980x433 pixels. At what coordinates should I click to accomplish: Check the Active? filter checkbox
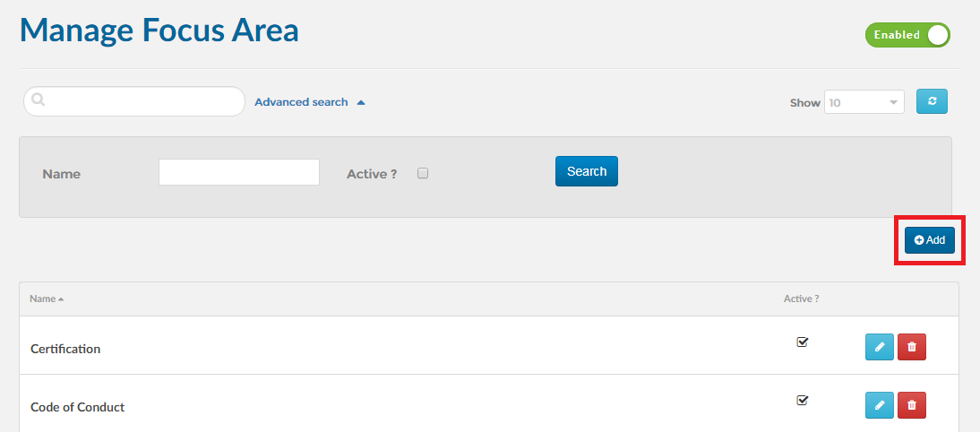click(x=423, y=173)
